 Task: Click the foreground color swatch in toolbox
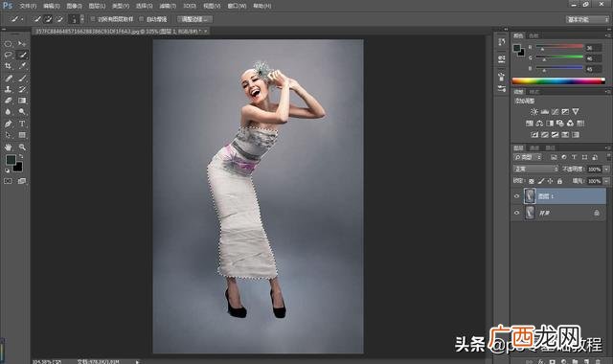pyautogui.click(x=11, y=160)
